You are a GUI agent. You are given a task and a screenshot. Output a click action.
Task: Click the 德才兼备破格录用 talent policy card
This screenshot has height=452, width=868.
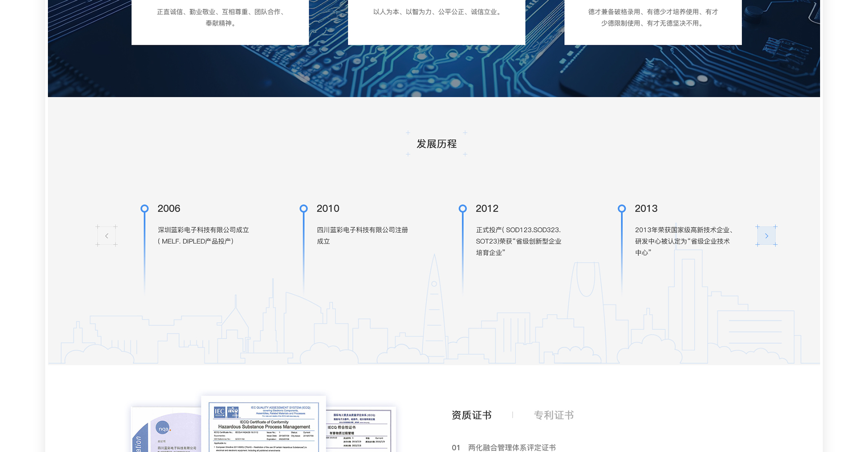pos(653,18)
